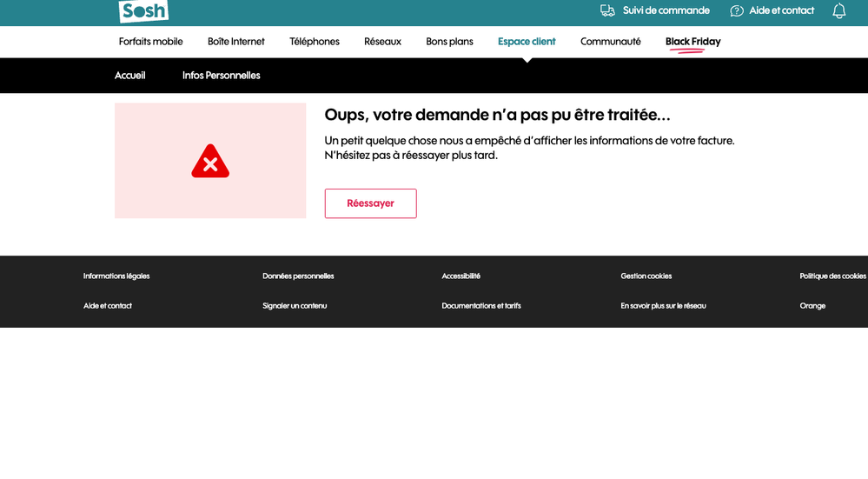Open the Réseaux menu item

(x=382, y=42)
